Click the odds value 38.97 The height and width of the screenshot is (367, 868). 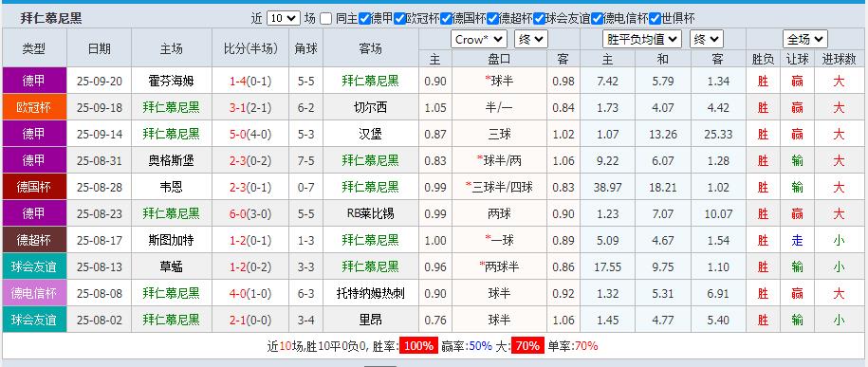(607, 188)
